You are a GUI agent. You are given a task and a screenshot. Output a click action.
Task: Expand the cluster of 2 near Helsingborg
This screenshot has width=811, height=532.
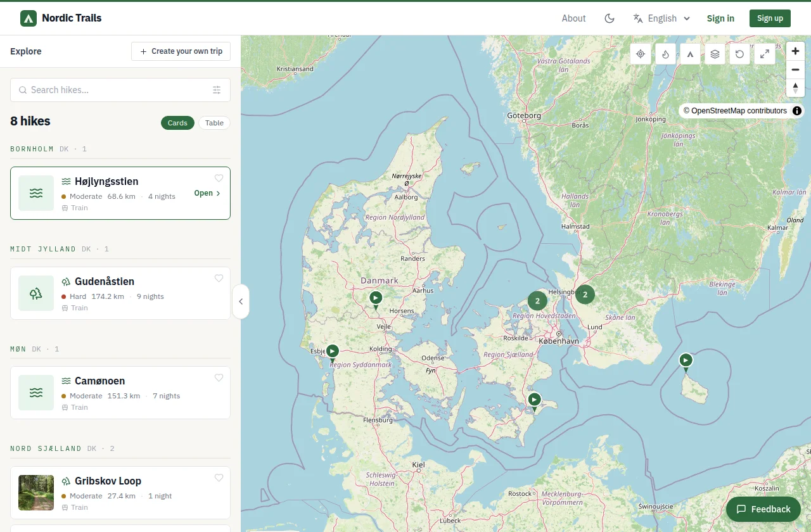585,294
